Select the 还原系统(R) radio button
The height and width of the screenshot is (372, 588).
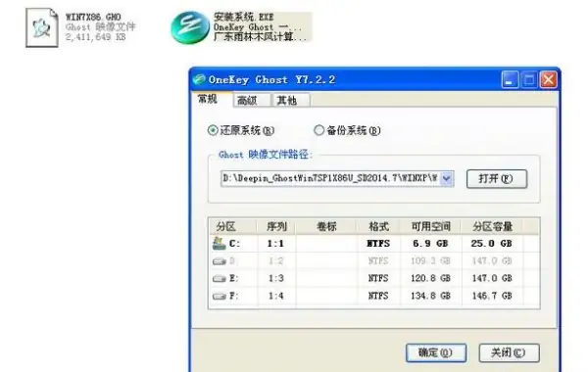click(x=213, y=130)
